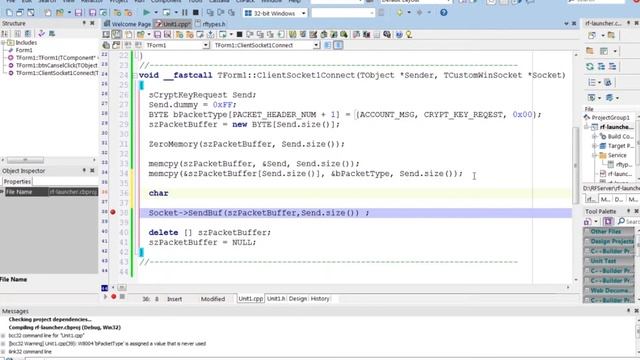Click folder icon in project manager second row
Viewport: 640px width, 360px height.
point(590,51)
